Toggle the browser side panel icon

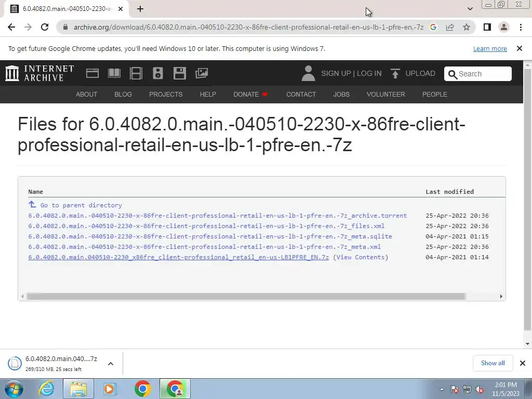point(487,27)
